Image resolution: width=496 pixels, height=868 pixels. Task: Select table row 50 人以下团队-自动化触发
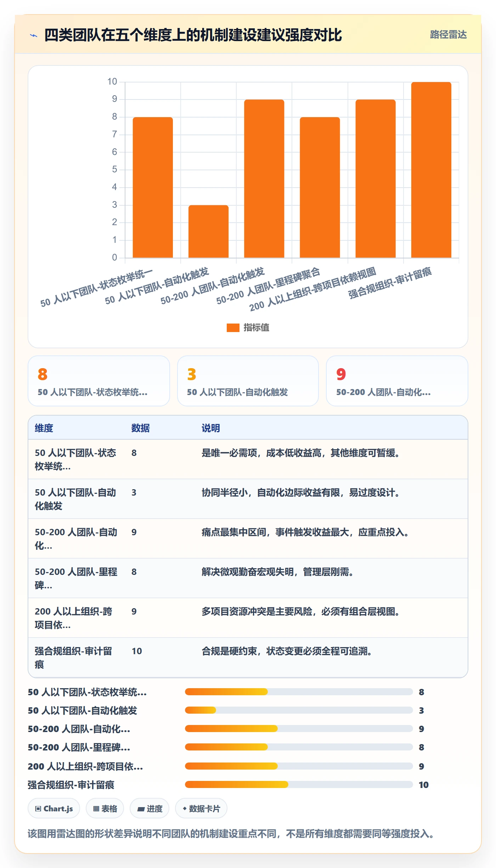(x=248, y=499)
